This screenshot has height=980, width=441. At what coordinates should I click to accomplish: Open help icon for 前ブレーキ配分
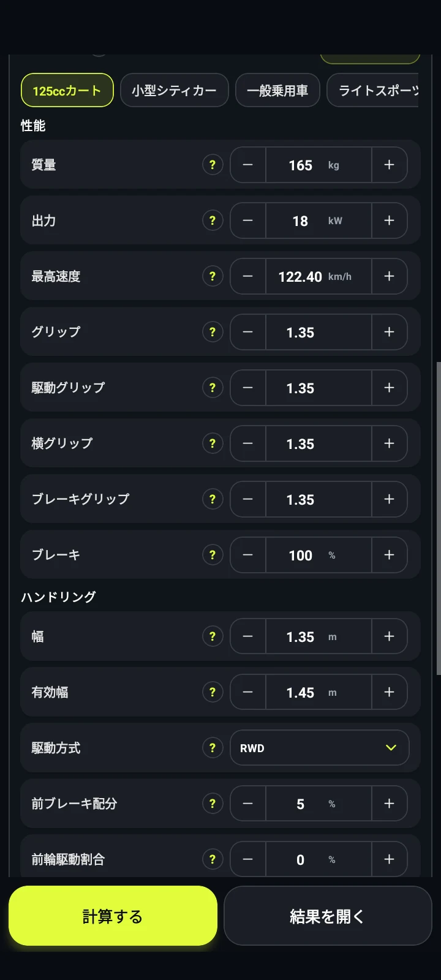click(x=213, y=804)
